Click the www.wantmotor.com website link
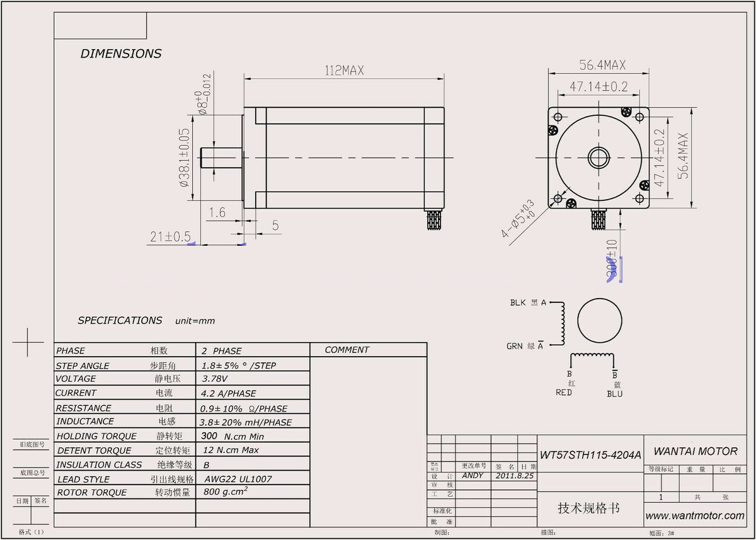The height and width of the screenshot is (540, 756). (694, 515)
